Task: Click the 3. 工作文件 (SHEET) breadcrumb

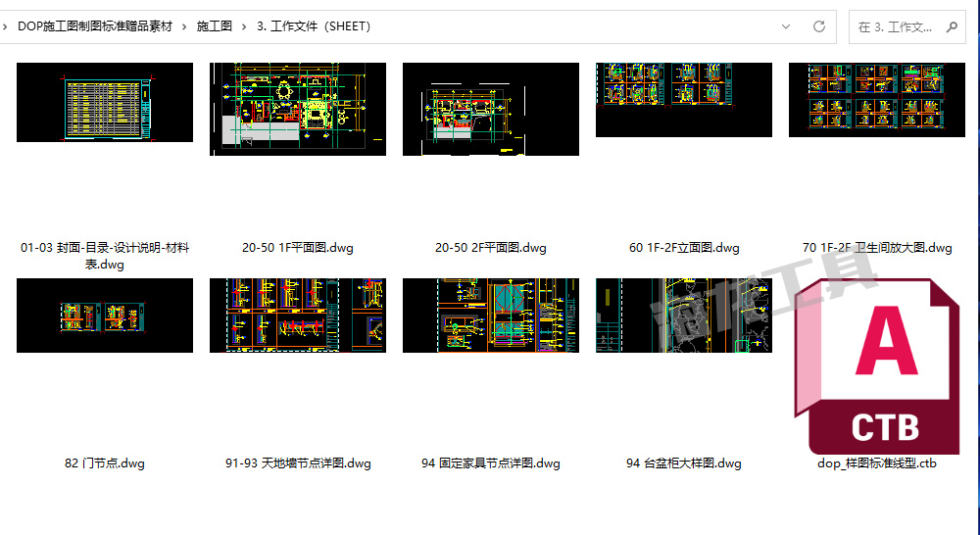Action: click(x=314, y=26)
